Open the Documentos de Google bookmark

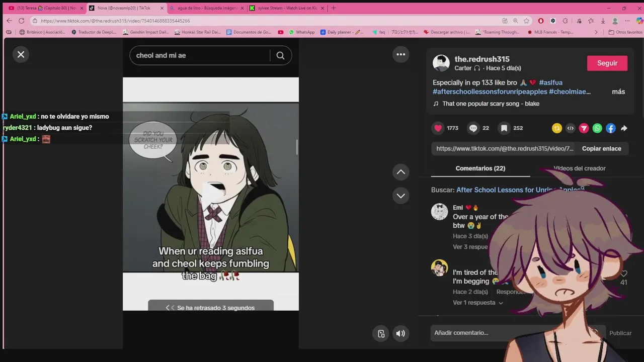coord(249,32)
